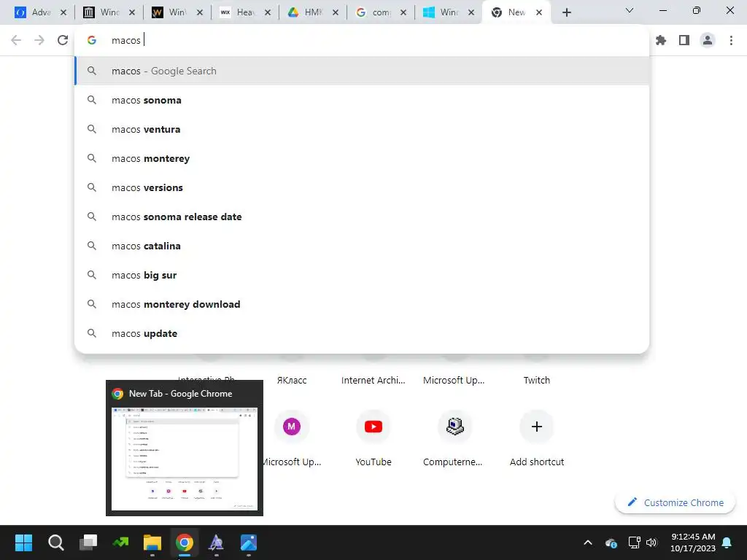This screenshot has width=747, height=560.
Task: Open the YouTube shortcut tile
Action: click(x=373, y=427)
